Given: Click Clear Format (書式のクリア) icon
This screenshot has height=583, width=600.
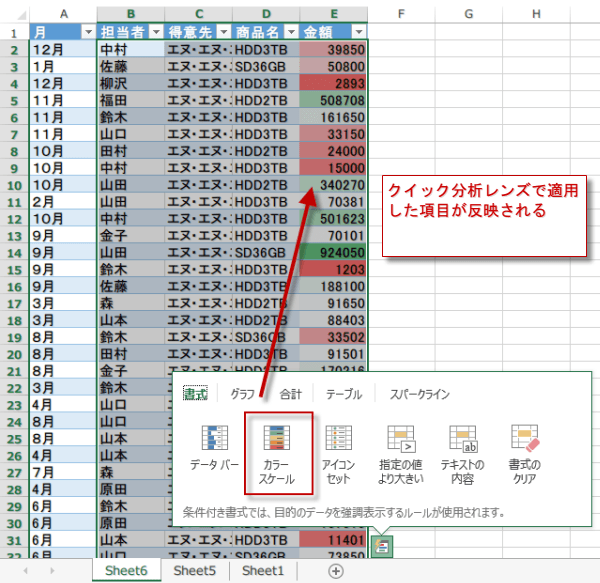Looking at the screenshot, I should click(525, 450).
